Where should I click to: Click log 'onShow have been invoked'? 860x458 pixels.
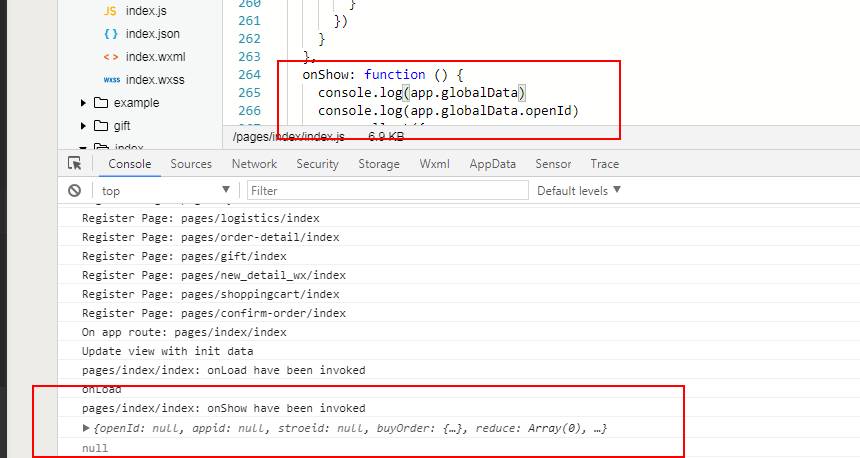tap(224, 408)
